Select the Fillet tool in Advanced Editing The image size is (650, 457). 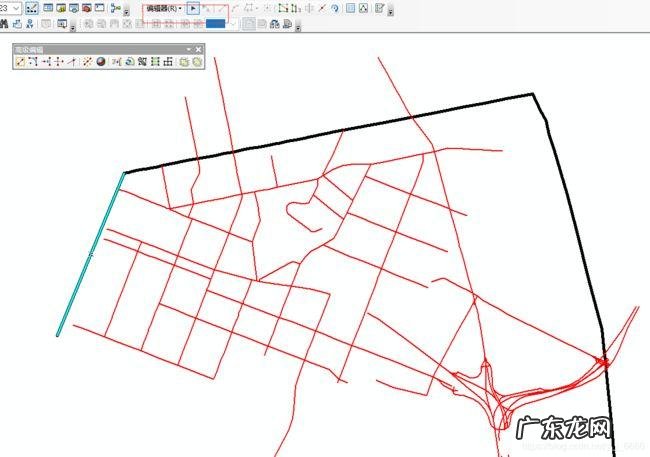click(x=33, y=62)
